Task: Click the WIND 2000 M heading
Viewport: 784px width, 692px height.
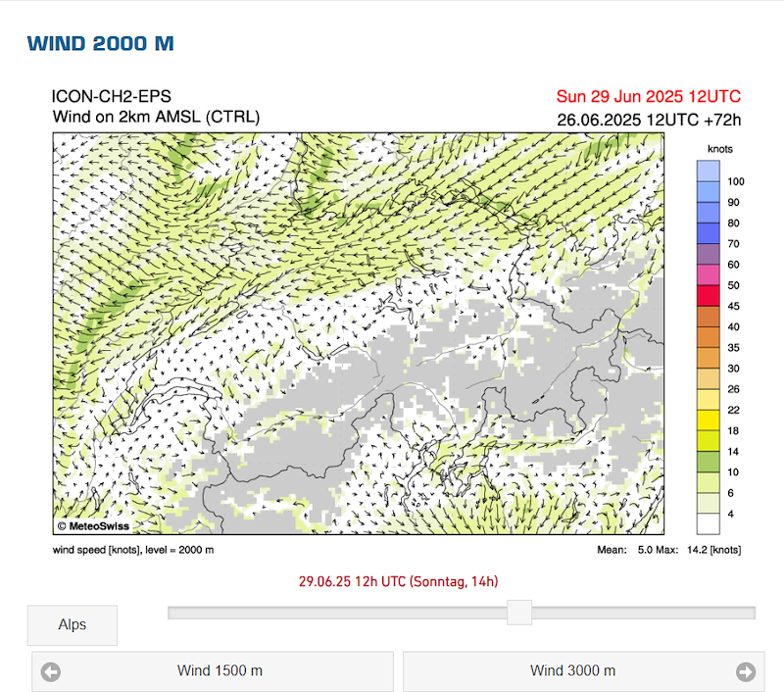Action: click(101, 43)
